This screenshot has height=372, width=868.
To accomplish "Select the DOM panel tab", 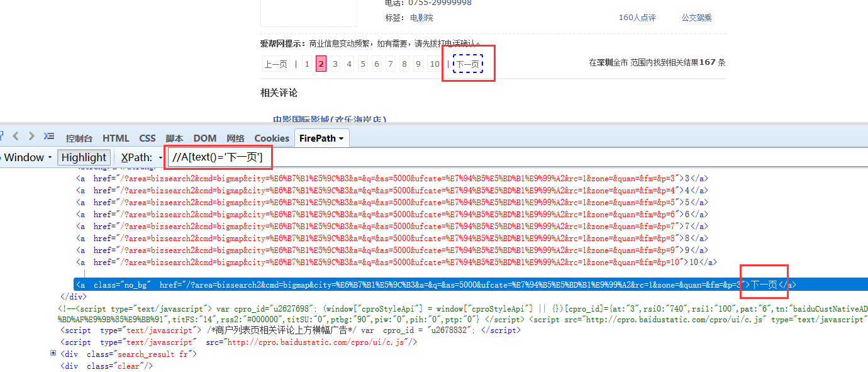I will (x=205, y=138).
